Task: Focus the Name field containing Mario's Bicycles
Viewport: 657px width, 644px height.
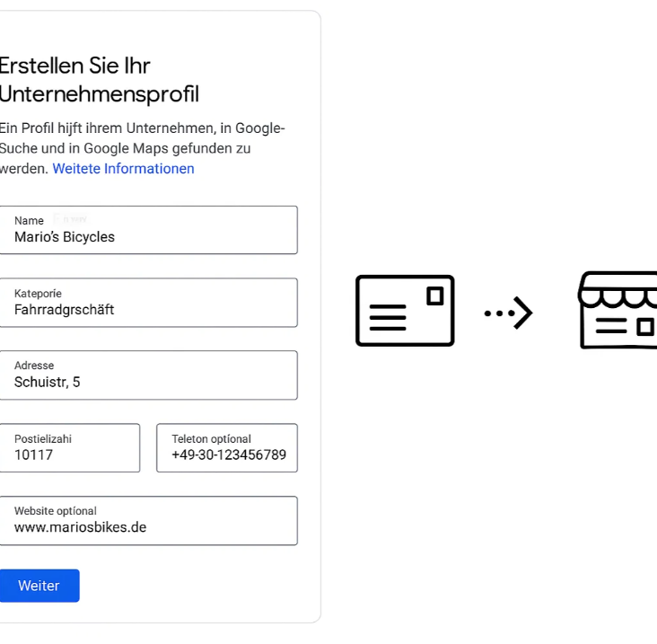Action: point(148,230)
